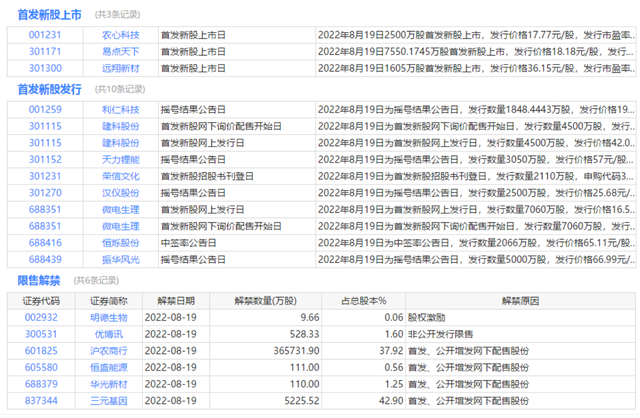Select 恒烁股份 description with 发行数量2066万股
This screenshot has width=640, height=418.
pos(476,243)
